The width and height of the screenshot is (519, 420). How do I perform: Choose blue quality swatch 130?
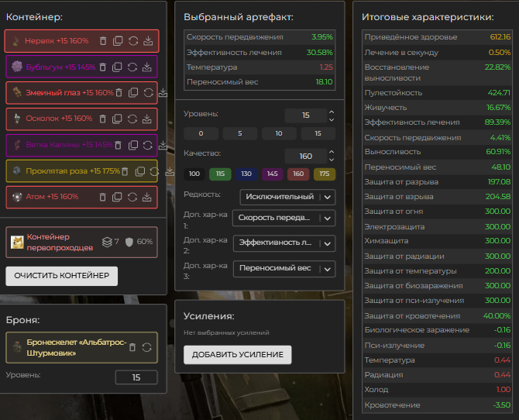pos(246,174)
